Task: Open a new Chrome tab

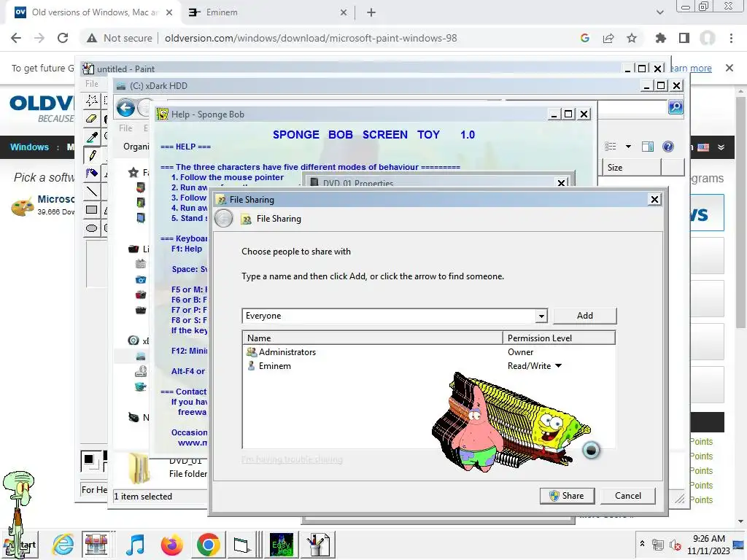Action: click(x=371, y=13)
